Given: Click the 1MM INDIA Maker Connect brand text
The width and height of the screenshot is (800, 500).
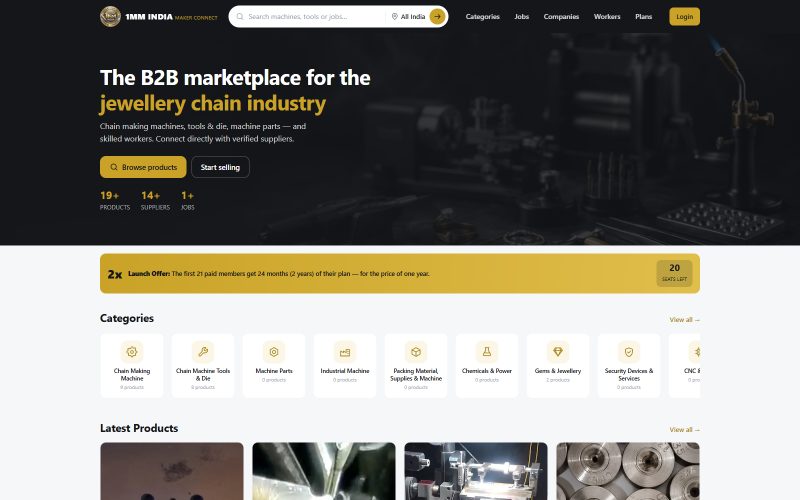Looking at the screenshot, I should [171, 17].
